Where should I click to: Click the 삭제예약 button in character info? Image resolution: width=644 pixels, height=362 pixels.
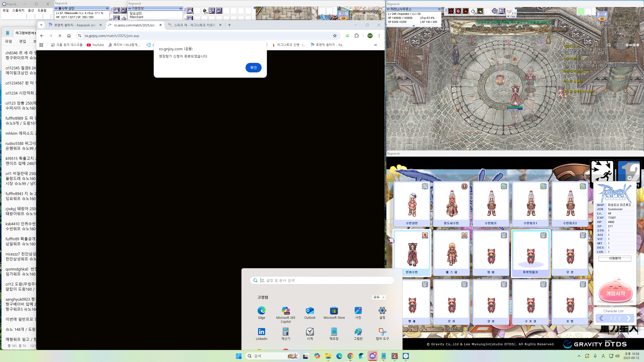615,258
